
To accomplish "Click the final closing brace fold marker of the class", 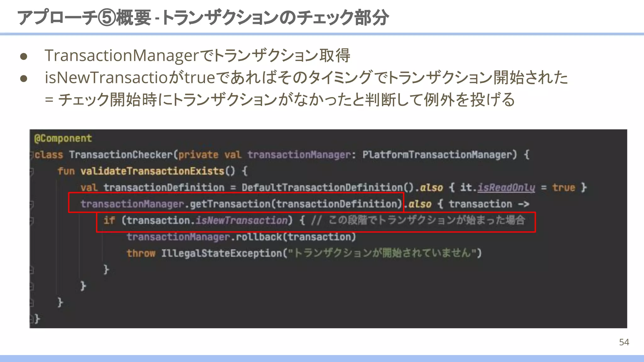I will (32, 319).
